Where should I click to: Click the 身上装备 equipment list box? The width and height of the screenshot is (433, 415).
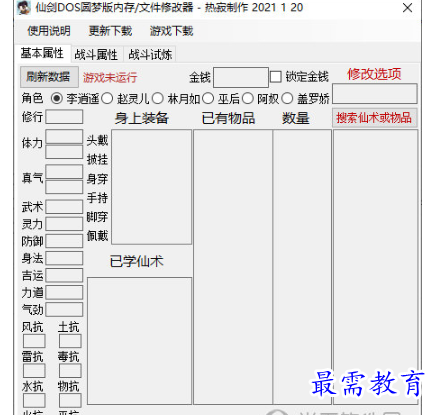(152, 187)
